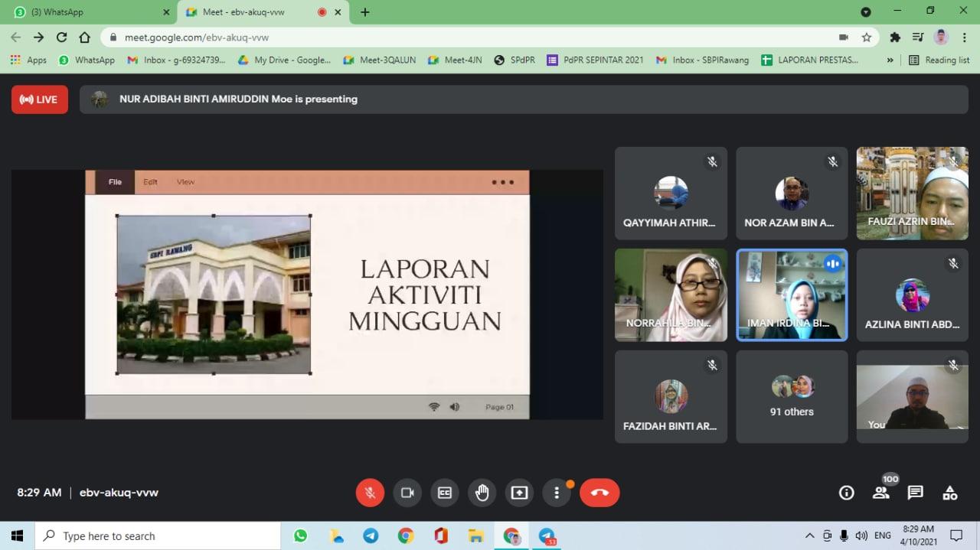Expand the overflow bookmarks chevron

point(889,60)
